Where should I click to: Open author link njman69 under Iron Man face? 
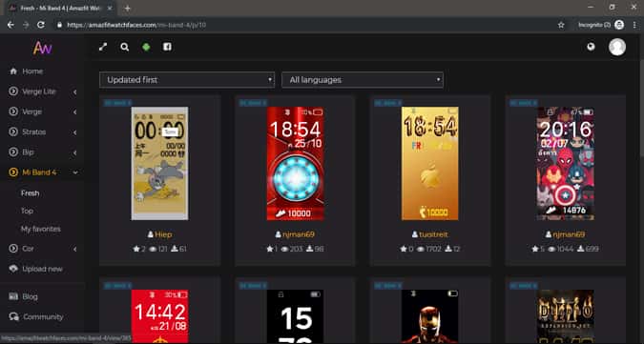(x=299, y=234)
